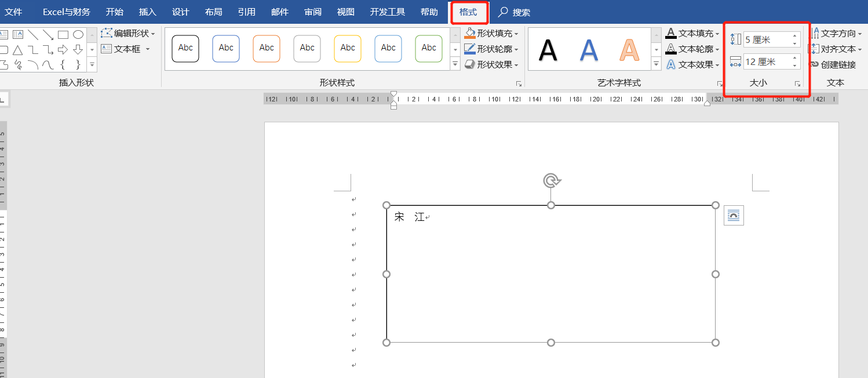Open 艺术字样式 dialog launcher
Screen dimensions: 868x378
click(x=720, y=84)
